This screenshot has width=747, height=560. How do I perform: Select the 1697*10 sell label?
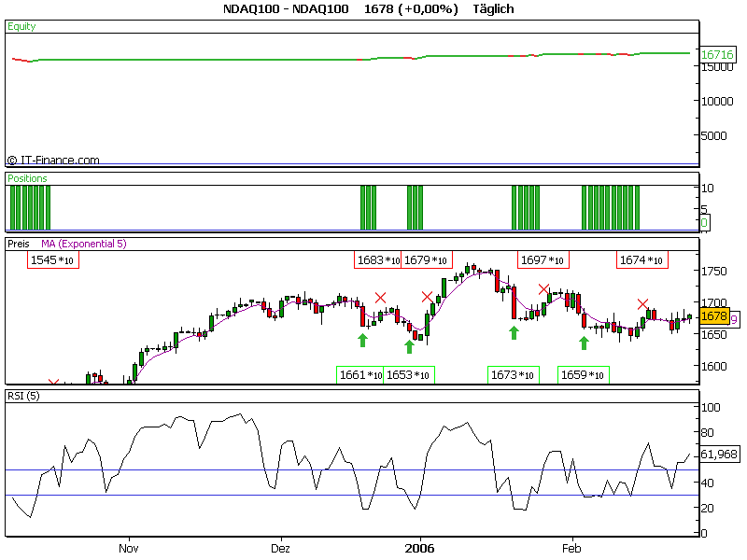pos(543,260)
